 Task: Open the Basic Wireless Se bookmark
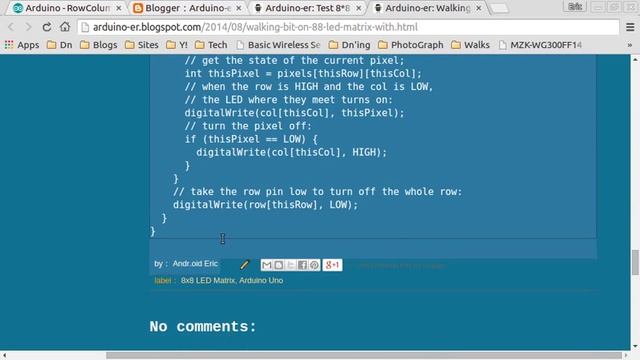click(278, 45)
